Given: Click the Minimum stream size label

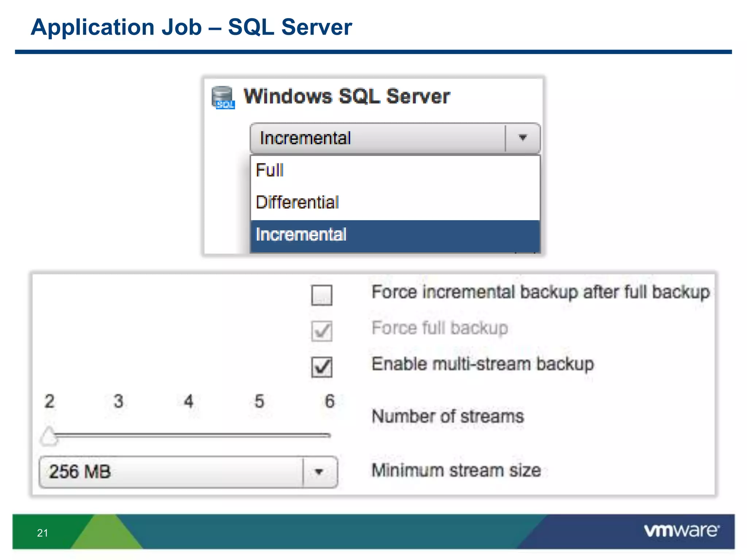Looking at the screenshot, I should pos(456,470).
